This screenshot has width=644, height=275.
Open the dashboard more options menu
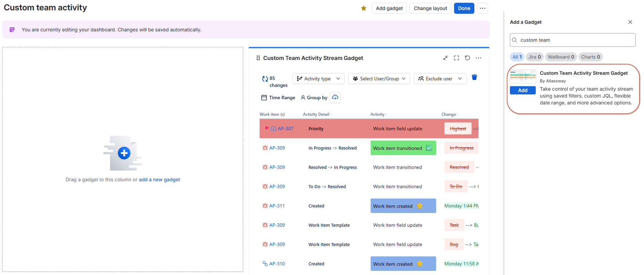coord(483,8)
